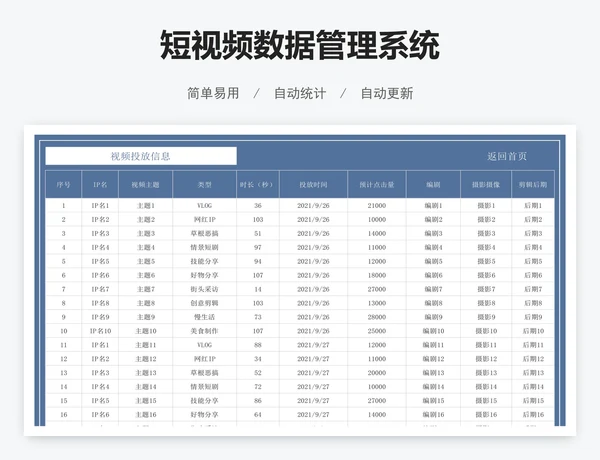Click the 慢生活 type cell
The height and width of the screenshot is (460, 600).
[204, 317]
